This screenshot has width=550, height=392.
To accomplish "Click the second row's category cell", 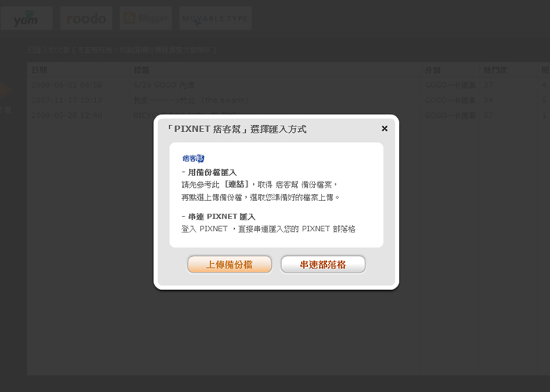I will click(x=449, y=100).
